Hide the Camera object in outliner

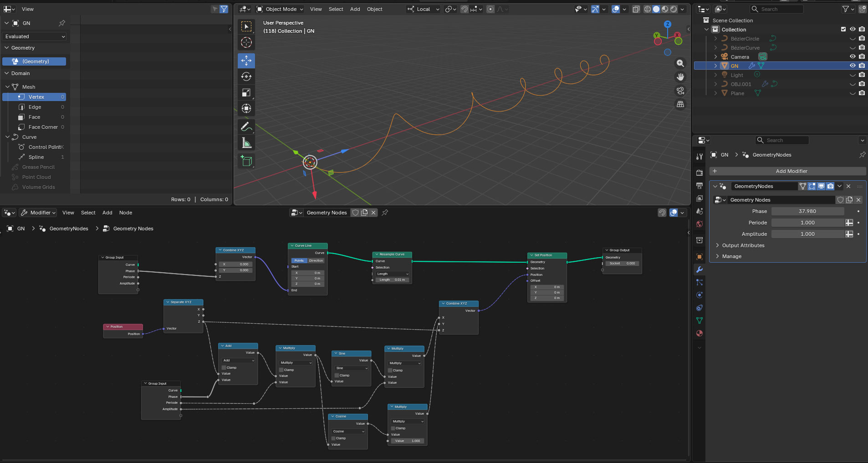(853, 56)
